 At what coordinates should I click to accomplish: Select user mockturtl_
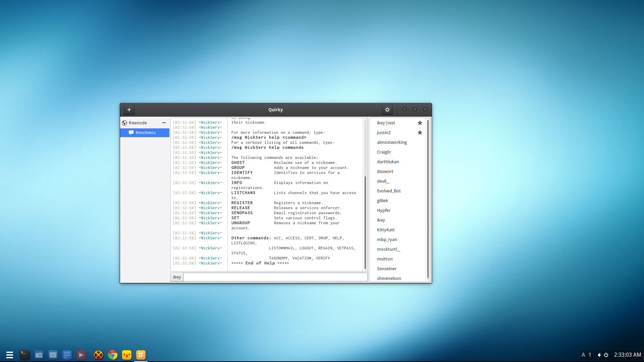(397, 249)
